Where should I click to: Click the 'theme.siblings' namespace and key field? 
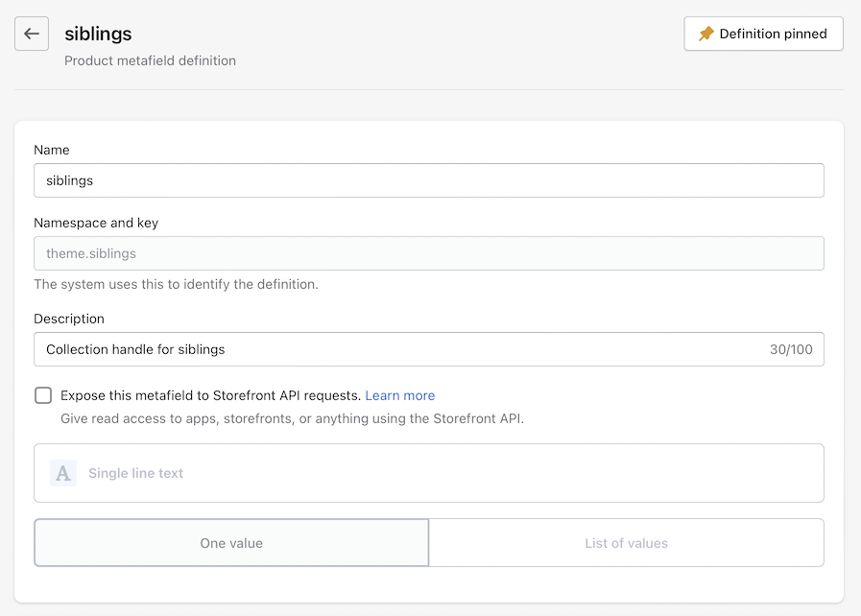[428, 253]
